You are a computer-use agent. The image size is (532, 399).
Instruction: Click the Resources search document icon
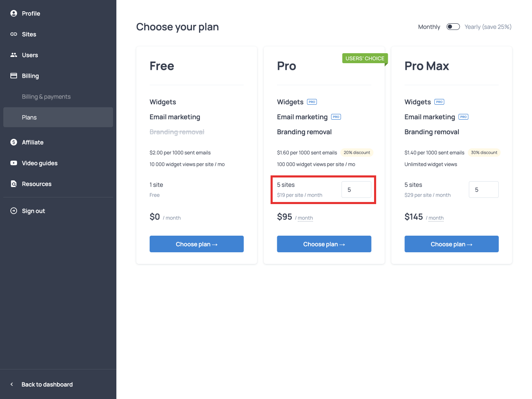(14, 184)
